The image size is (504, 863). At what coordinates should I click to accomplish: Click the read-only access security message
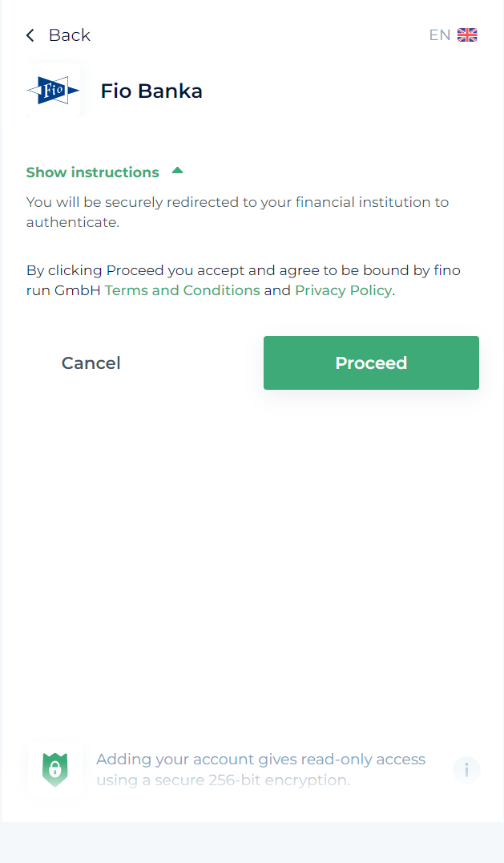[260, 760]
